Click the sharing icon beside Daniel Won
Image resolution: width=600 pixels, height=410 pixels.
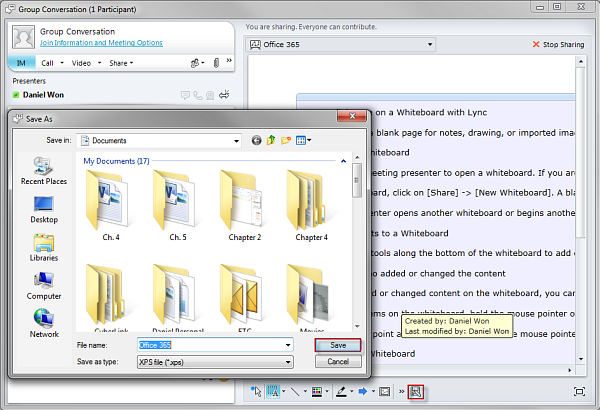224,94
